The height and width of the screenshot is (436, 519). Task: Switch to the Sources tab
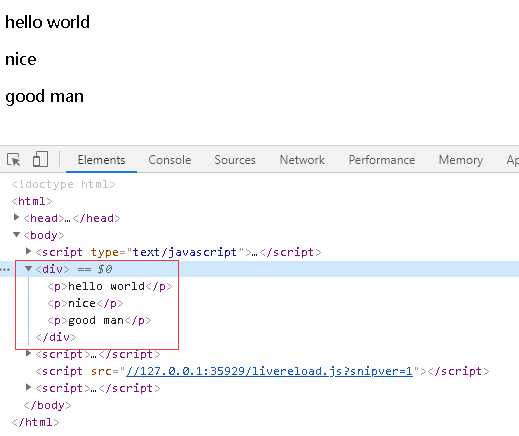coord(235,160)
